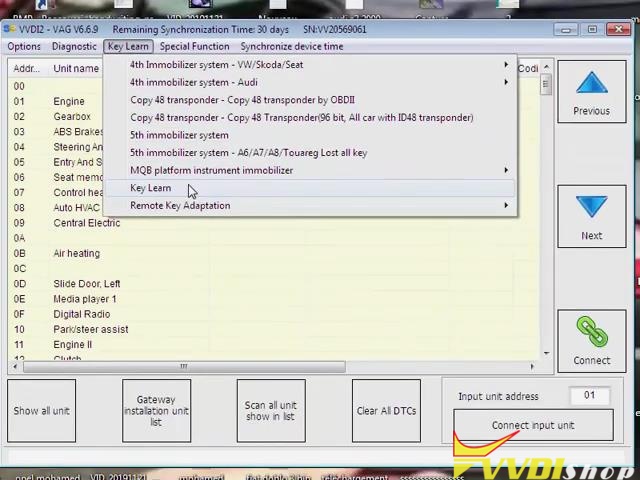
Task: Choose Copy 48 transponder by OBDII
Action: click(310, 100)
